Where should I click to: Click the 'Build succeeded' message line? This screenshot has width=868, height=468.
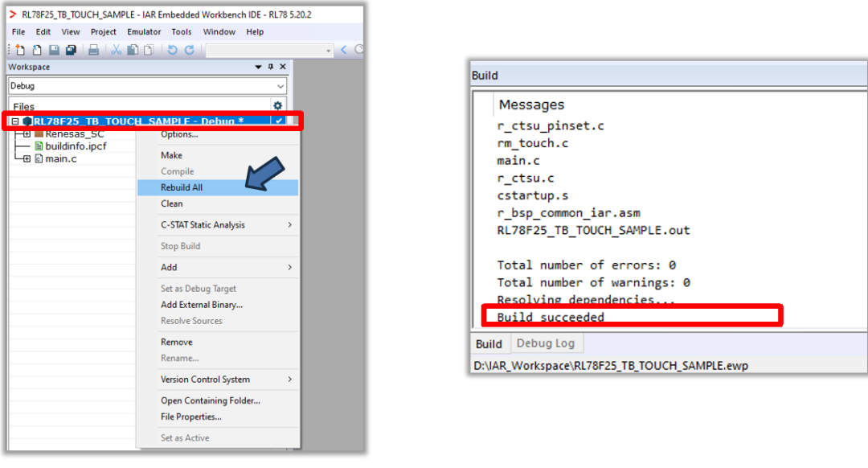point(551,318)
